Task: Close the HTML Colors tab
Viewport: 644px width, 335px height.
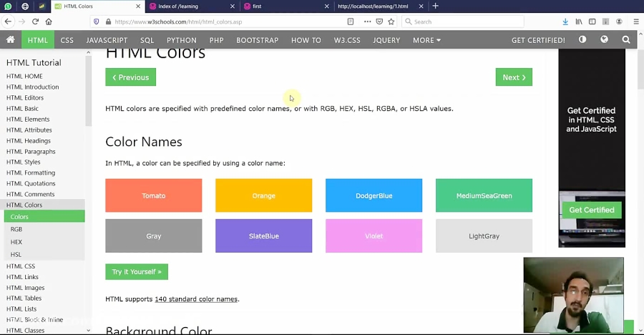Action: (138, 6)
